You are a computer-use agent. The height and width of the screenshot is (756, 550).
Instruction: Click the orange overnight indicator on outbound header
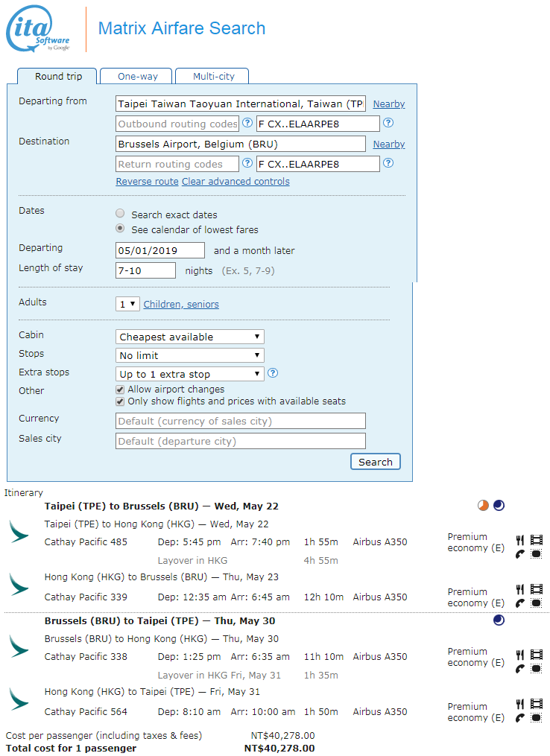point(483,505)
